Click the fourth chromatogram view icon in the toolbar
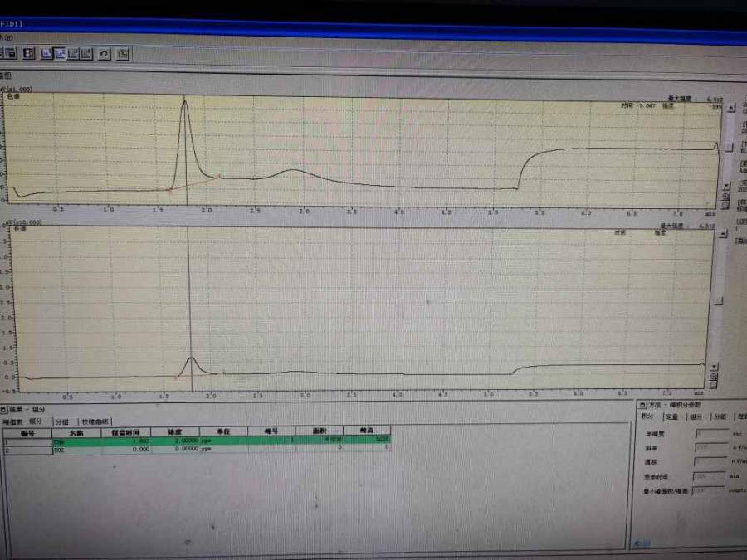Viewport: 747px width, 560px height. coord(86,54)
